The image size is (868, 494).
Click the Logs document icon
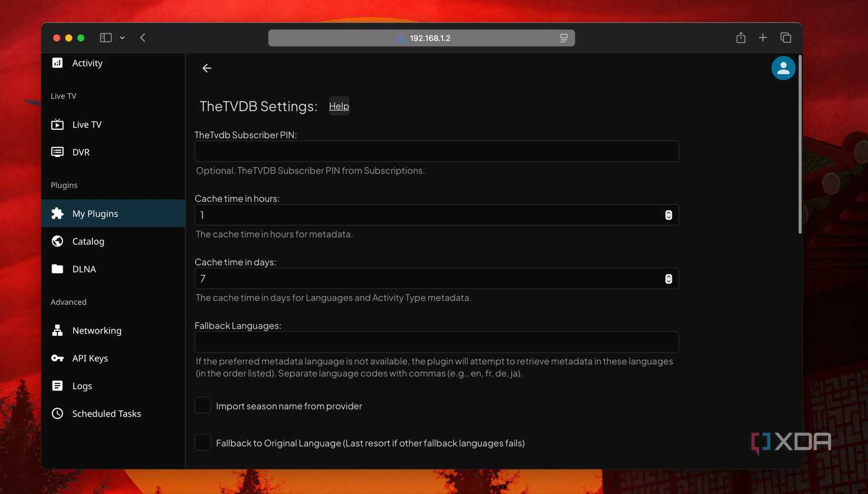tap(57, 386)
